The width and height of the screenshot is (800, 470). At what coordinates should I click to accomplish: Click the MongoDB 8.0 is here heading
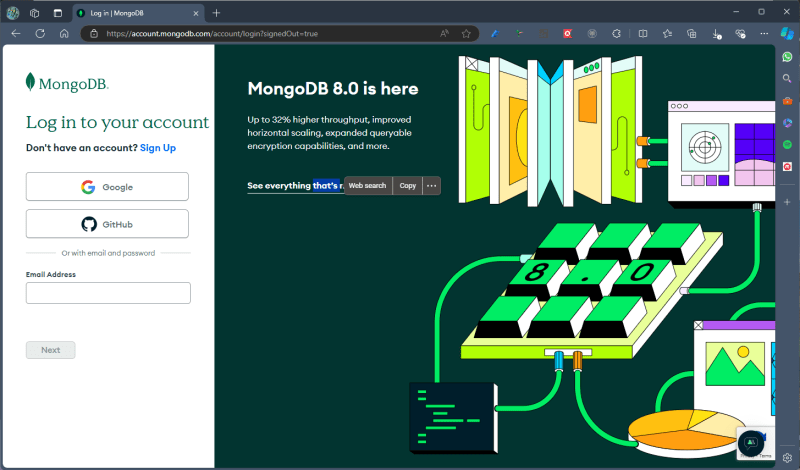pos(333,89)
